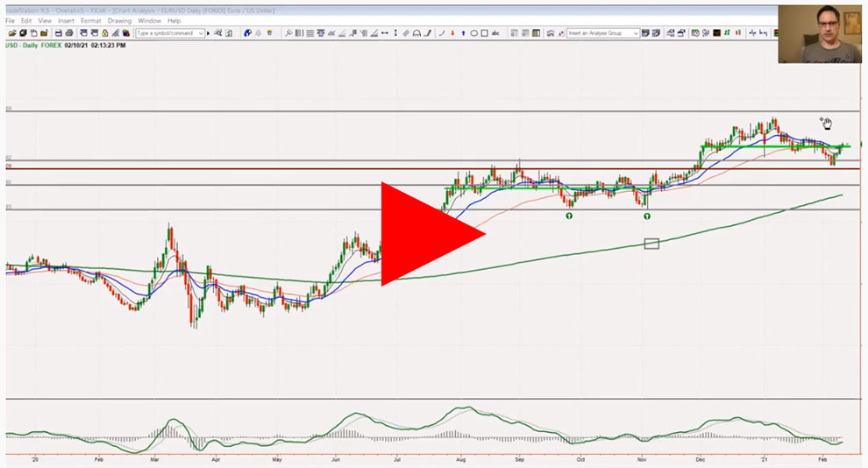Select the arc drawing tool

pyautogui.click(x=416, y=33)
